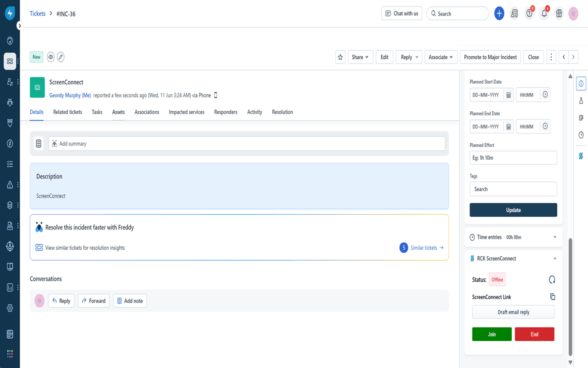Image resolution: width=588 pixels, height=368 pixels.
Task: Switch to the Associations tab
Action: point(147,112)
